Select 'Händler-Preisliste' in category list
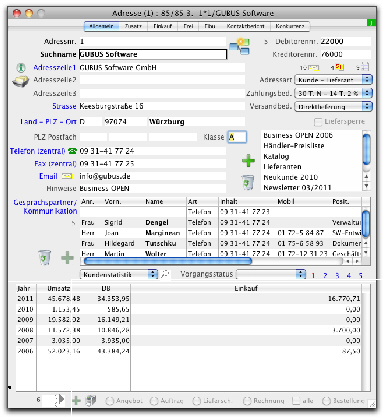The width and height of the screenshot is (388, 420). 294,146
